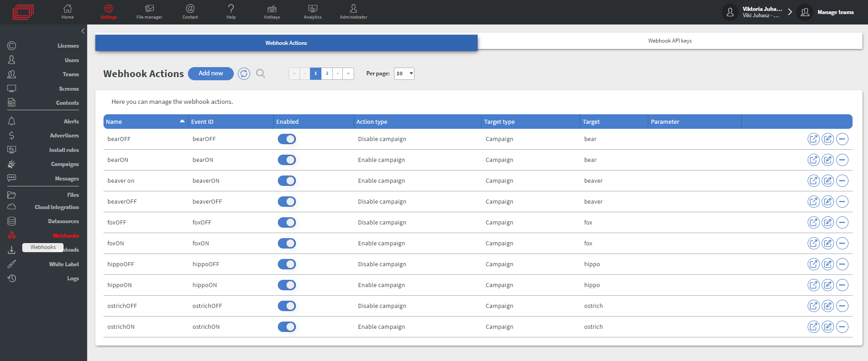Click the Datasources database sidebar icon
The image size is (868, 361).
pyautogui.click(x=12, y=221)
